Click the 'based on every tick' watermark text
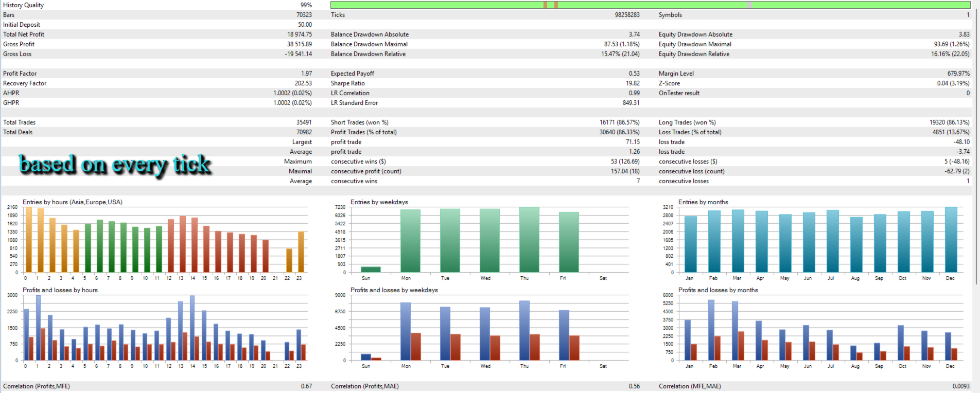This screenshot has width=980, height=393. (115, 165)
